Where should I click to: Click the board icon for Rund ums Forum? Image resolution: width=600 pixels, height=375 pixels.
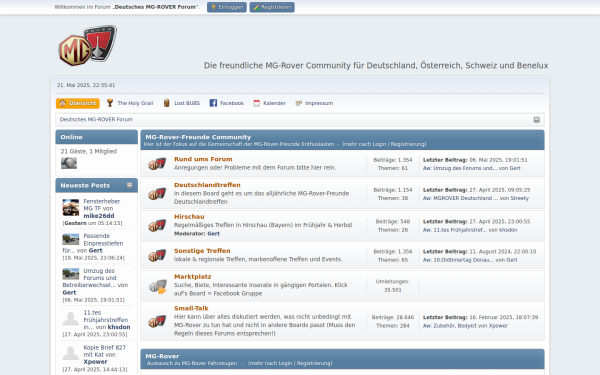(157, 164)
